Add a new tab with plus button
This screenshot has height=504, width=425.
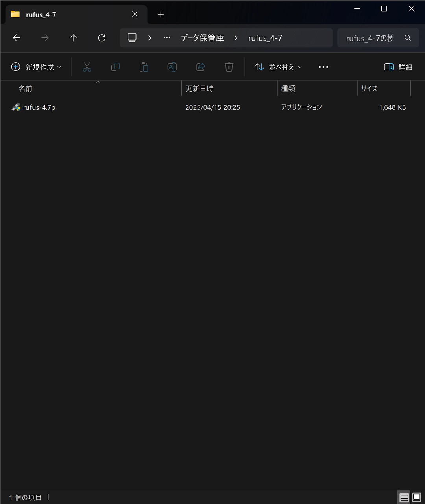coord(161,15)
